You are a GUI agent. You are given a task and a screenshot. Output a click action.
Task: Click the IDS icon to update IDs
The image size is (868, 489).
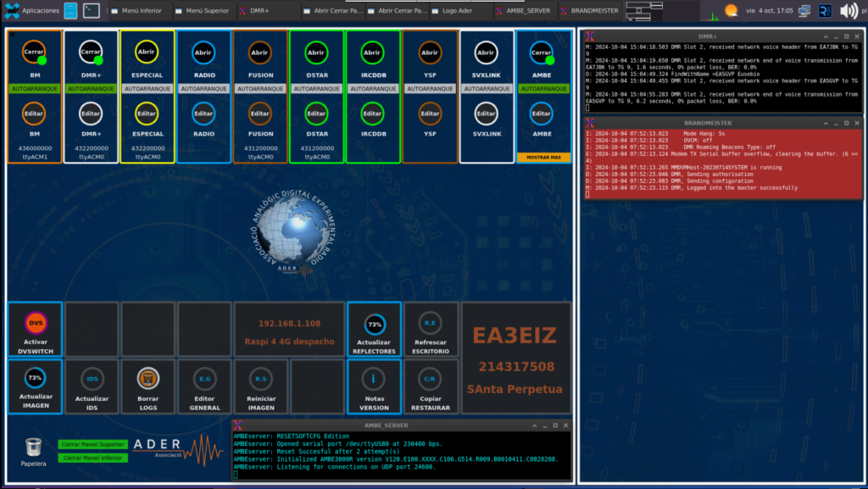[x=92, y=379]
